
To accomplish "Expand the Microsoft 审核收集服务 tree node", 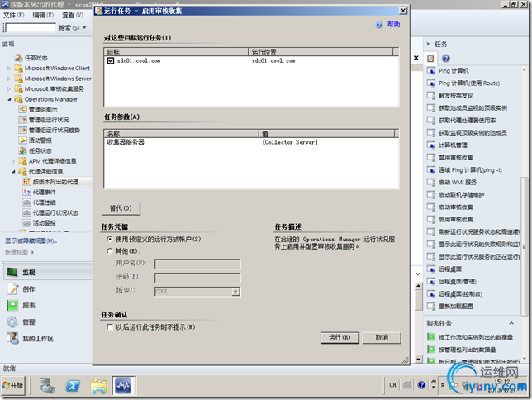I will point(9,89).
